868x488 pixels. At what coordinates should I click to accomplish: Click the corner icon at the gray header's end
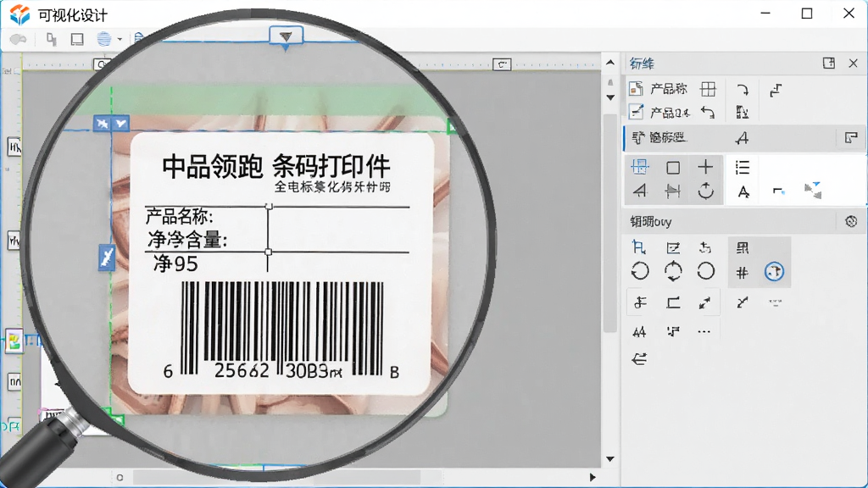pyautogui.click(x=851, y=138)
